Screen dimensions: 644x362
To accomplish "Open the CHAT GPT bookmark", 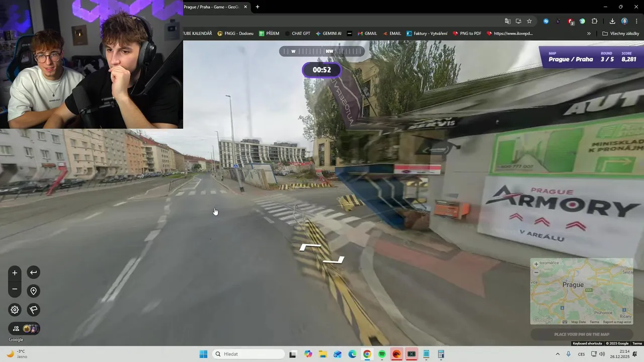I will (x=297, y=34).
